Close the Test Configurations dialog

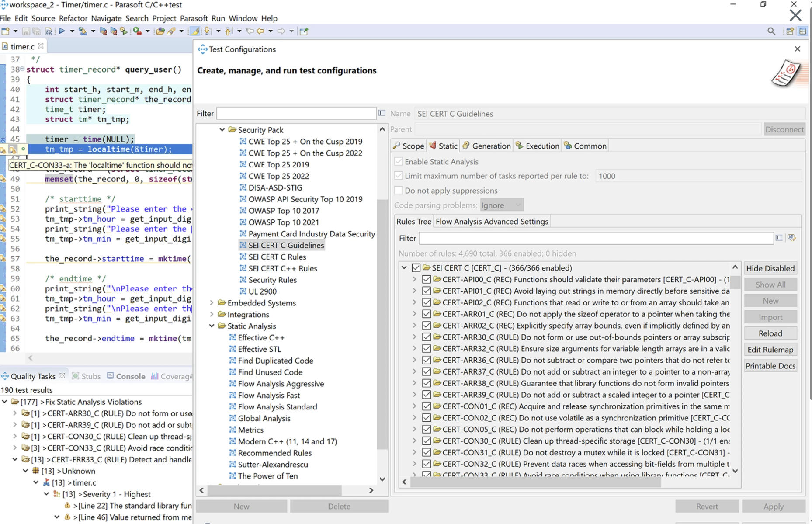[797, 49]
